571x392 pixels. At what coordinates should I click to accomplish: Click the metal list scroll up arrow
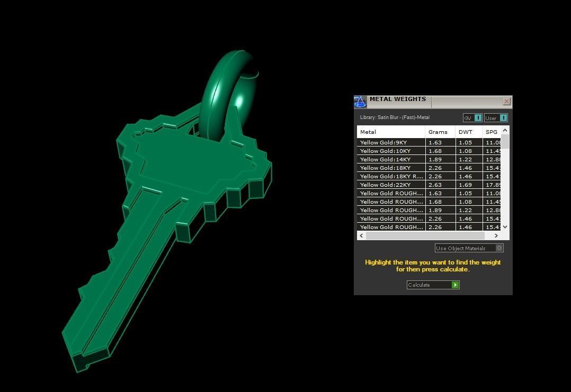505,130
